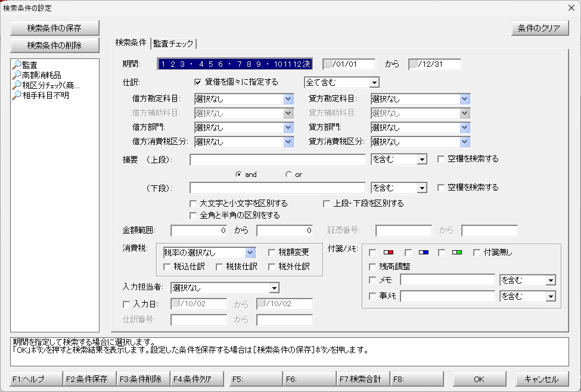This screenshot has height=392, width=581.
Task: Click the F3:条件削除 button
Action: [143, 379]
